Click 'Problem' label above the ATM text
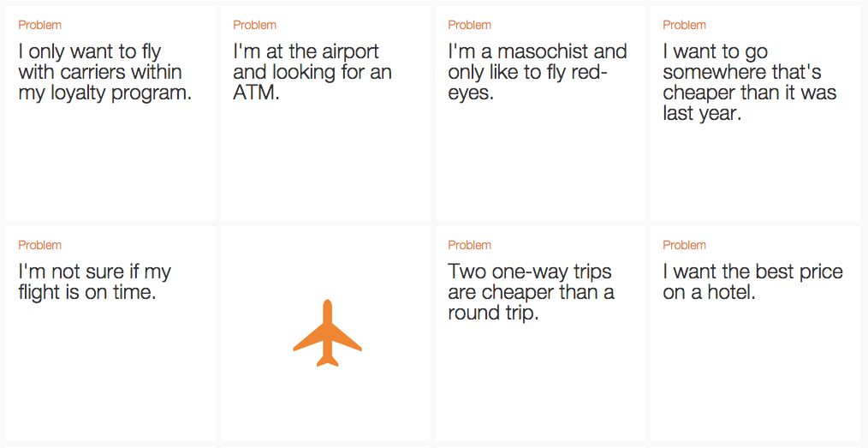The width and height of the screenshot is (868, 448). [254, 25]
